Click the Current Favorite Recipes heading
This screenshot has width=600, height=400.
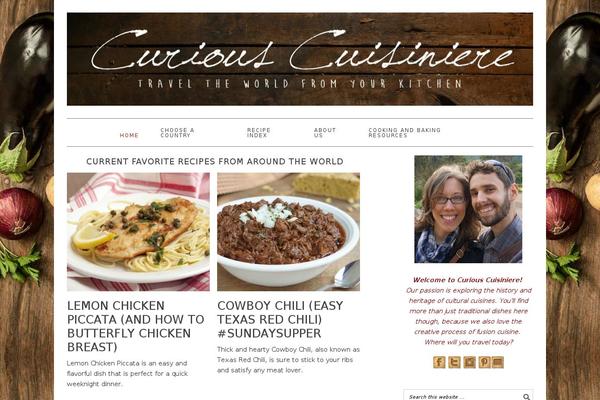click(215, 162)
